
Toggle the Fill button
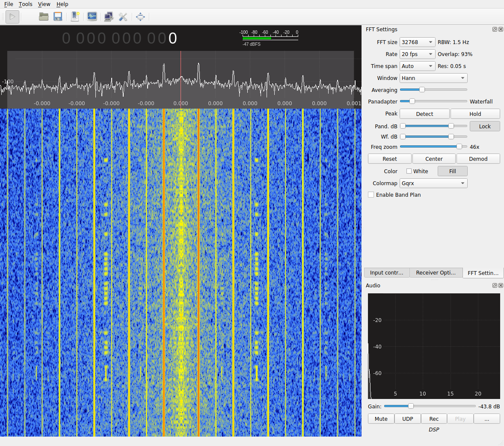(x=452, y=171)
